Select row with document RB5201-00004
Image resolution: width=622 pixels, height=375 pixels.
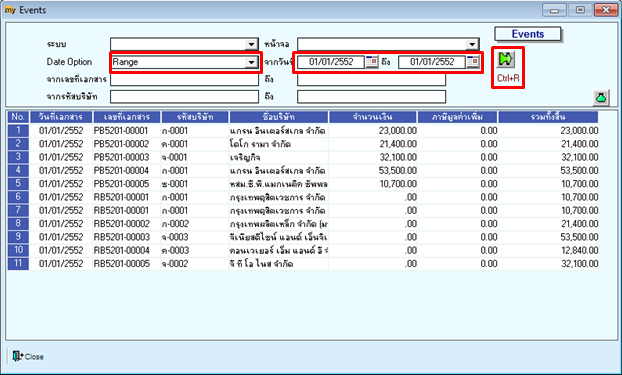(x=303, y=250)
